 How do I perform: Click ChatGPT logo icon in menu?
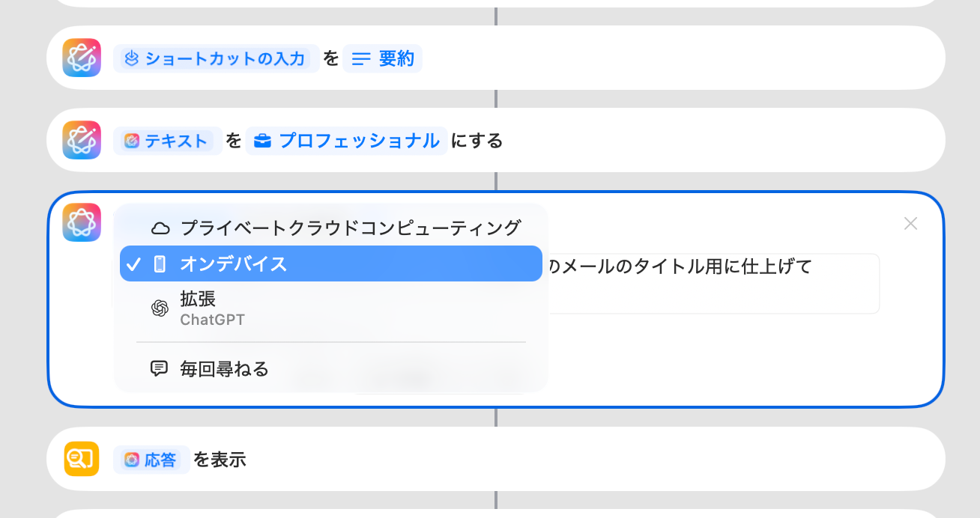click(x=160, y=308)
